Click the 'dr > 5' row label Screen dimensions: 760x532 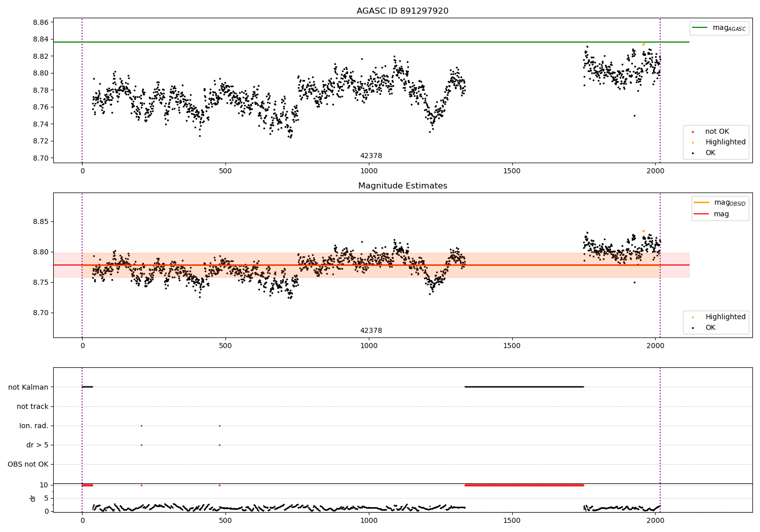(x=37, y=445)
